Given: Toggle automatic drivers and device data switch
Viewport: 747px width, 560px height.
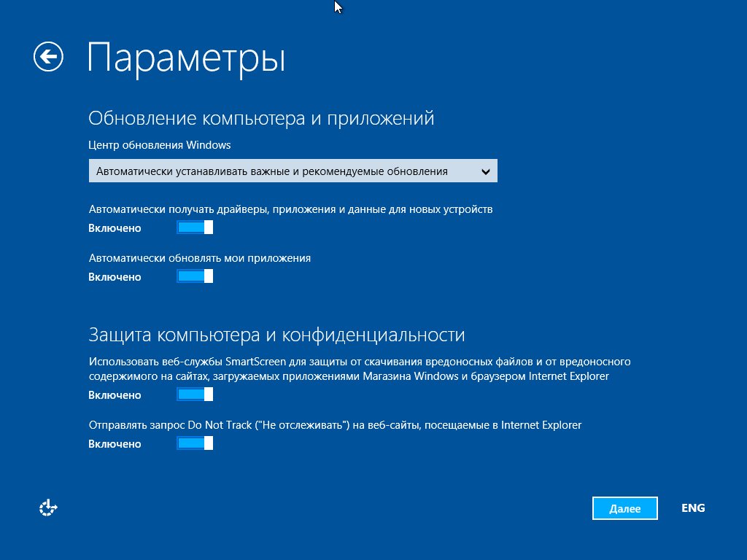Looking at the screenshot, I should tap(195, 227).
